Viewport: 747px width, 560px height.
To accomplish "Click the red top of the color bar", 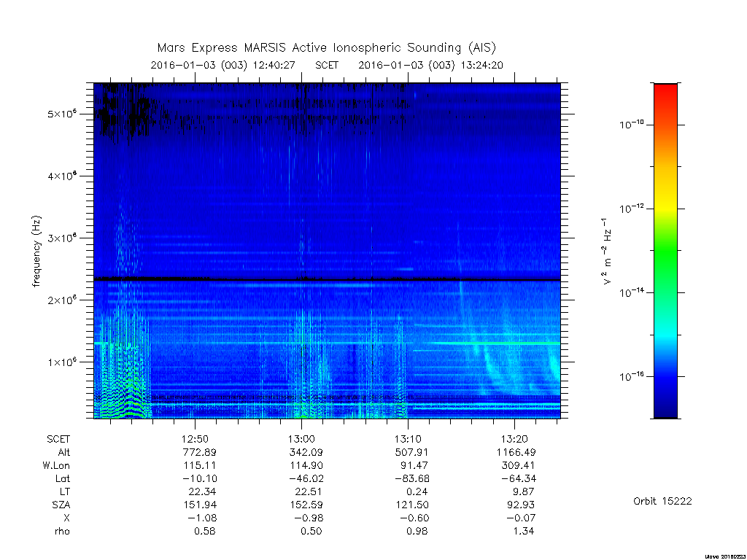I will click(x=665, y=96).
